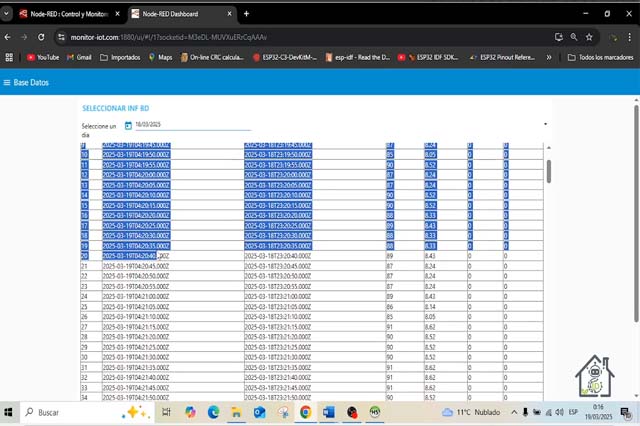Image resolution: width=640 pixels, height=426 pixels.
Task: Open Microsoft Word from the taskbar
Action: tap(328, 412)
